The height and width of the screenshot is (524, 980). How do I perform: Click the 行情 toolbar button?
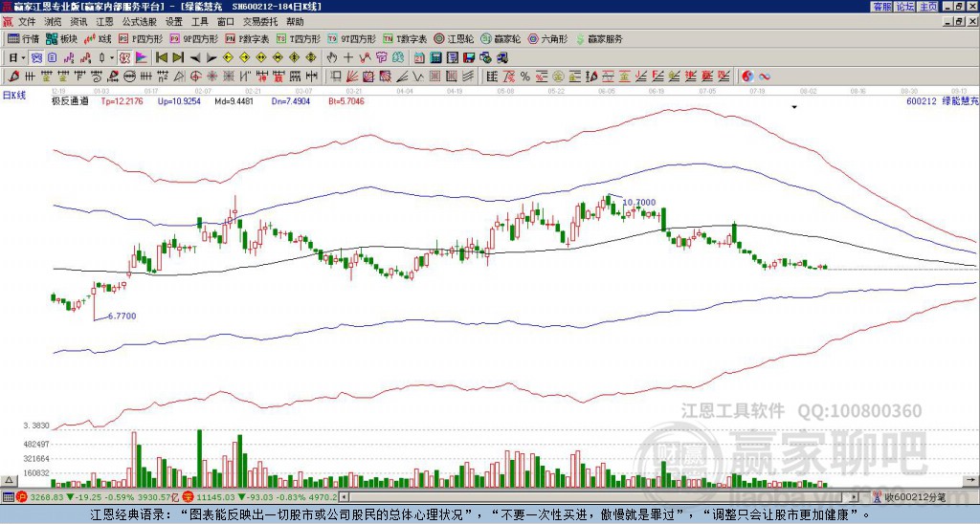(24, 38)
